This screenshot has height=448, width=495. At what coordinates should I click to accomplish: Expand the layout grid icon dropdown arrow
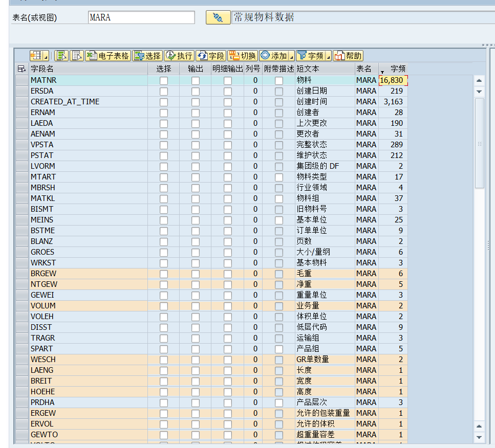coord(46,56)
